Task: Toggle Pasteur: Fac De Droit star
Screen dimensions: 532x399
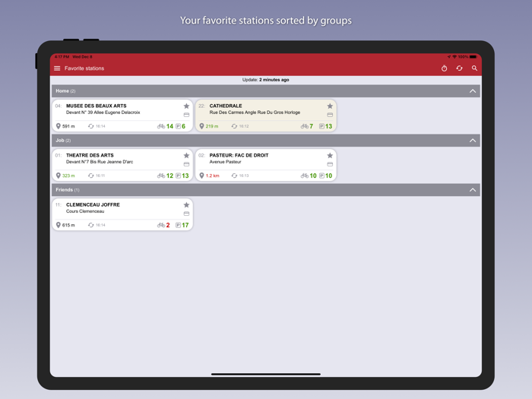Action: pyautogui.click(x=330, y=155)
